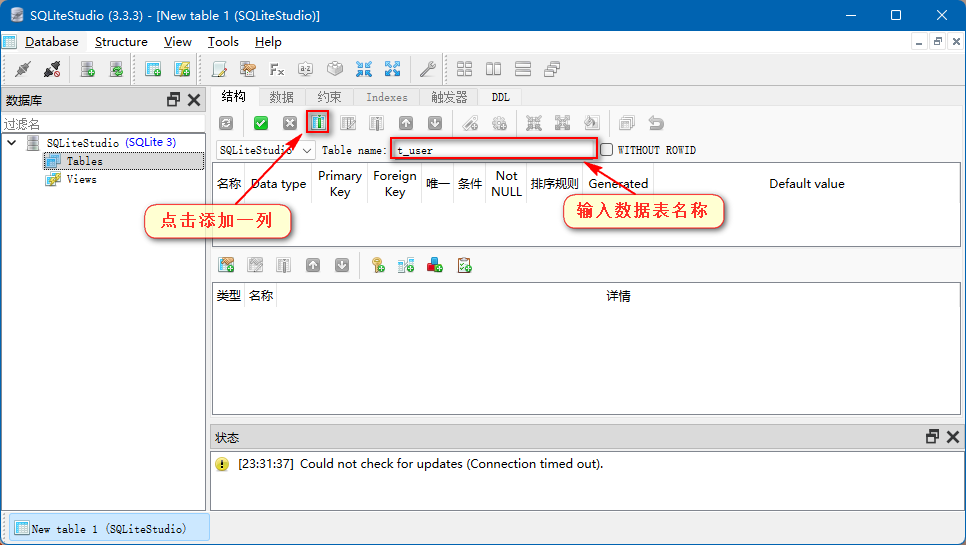Screen dimensions: 966x545
Task: Click the Create new view toolbar icon
Action: point(182,69)
